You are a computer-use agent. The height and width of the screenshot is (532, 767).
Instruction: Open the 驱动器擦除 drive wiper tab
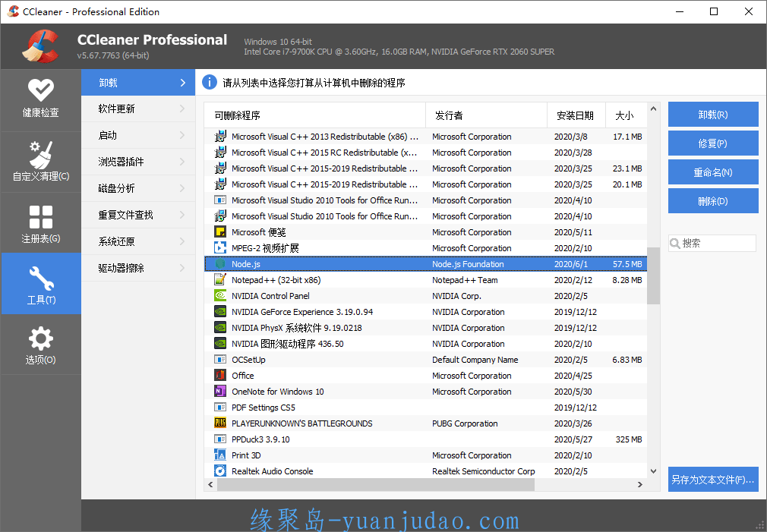click(x=138, y=268)
